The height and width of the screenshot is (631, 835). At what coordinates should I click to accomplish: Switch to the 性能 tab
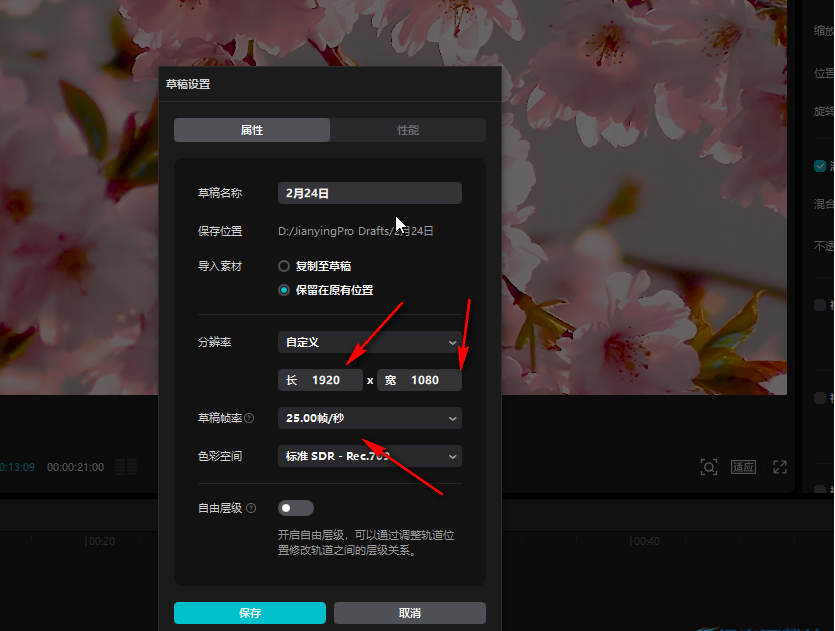(408, 130)
